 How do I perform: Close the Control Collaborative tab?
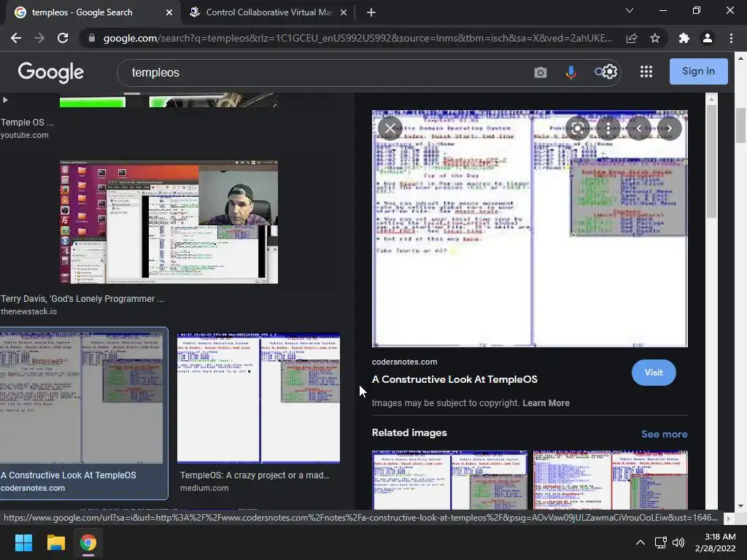[x=344, y=12]
